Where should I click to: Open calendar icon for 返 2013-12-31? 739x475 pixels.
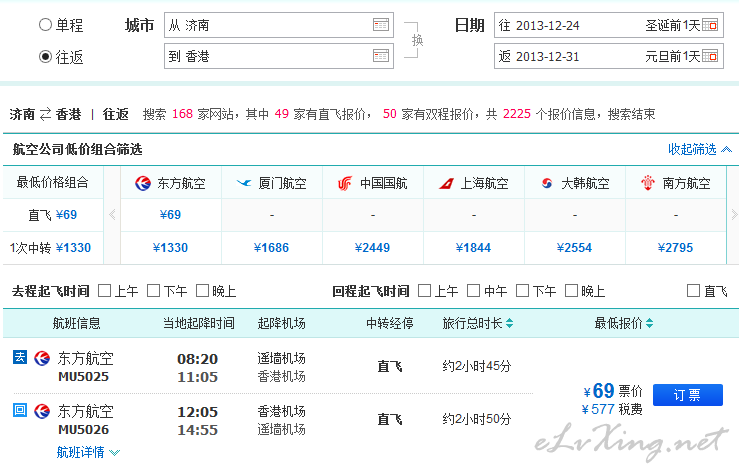click(710, 56)
